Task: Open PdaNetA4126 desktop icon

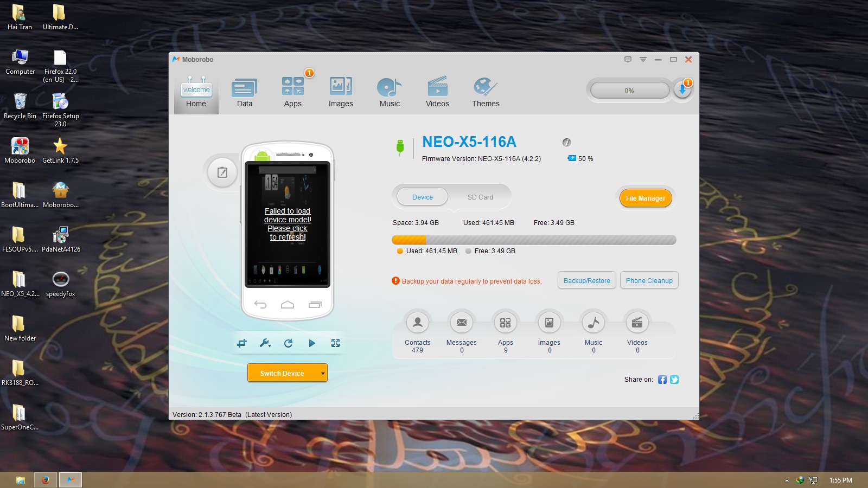Action: coord(61,239)
